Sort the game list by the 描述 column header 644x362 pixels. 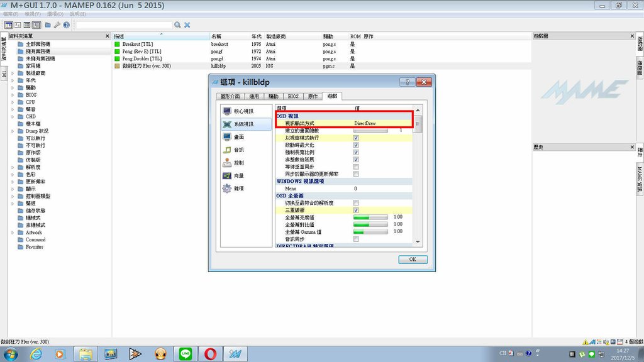[x=161, y=36]
